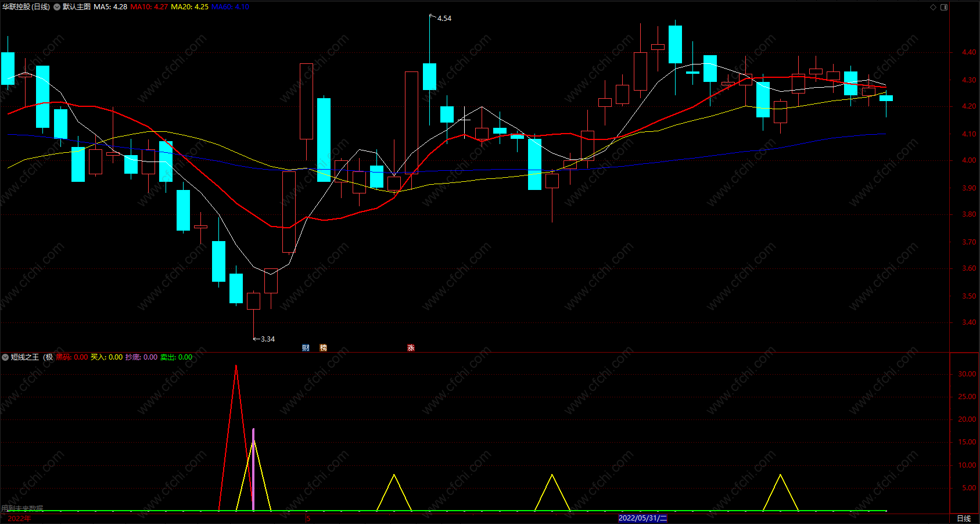The width and height of the screenshot is (980, 524).
Task: Click the diamond icon at top right
Action: coord(934,7)
